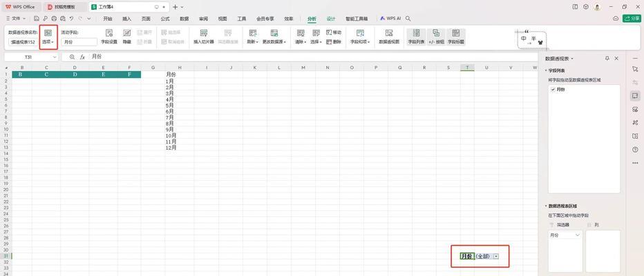Image resolution: width=644 pixels, height=276 pixels.
Task: Select the 月份 pivot cell in row 31
Action: coord(467,256)
